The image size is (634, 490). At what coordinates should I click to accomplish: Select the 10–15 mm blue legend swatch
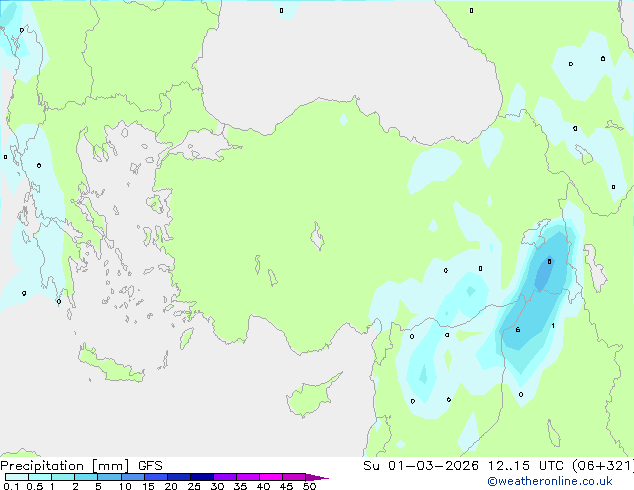point(132,477)
